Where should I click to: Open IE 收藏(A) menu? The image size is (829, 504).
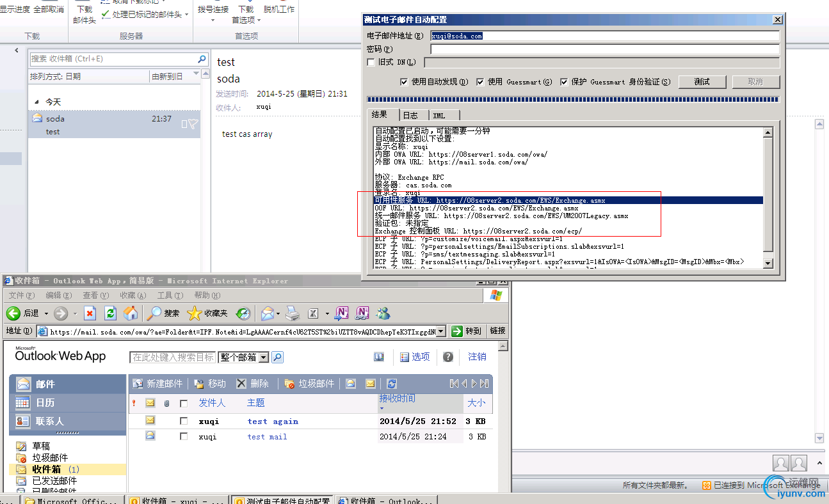(x=133, y=295)
